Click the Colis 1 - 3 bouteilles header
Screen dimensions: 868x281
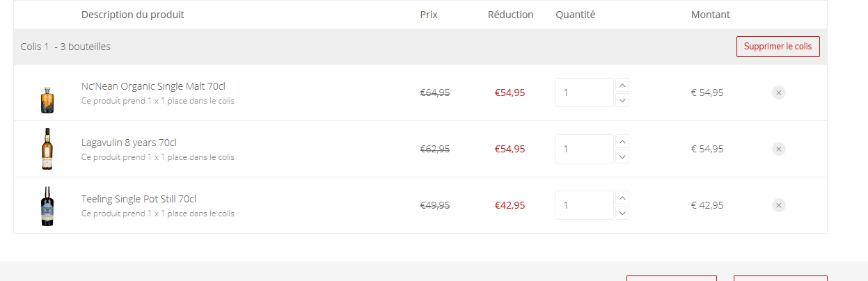click(66, 47)
